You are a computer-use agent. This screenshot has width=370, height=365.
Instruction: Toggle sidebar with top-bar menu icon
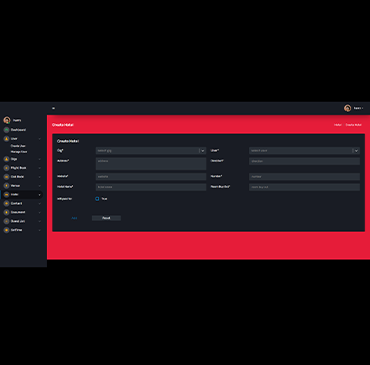pos(53,108)
